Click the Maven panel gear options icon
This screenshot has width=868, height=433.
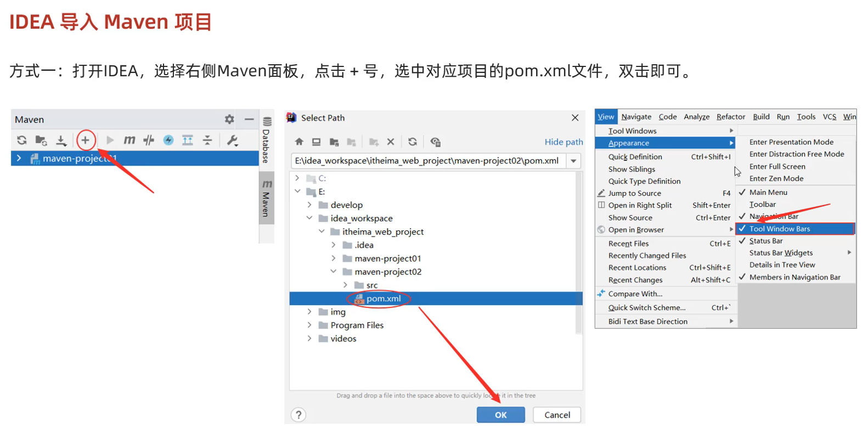point(229,120)
